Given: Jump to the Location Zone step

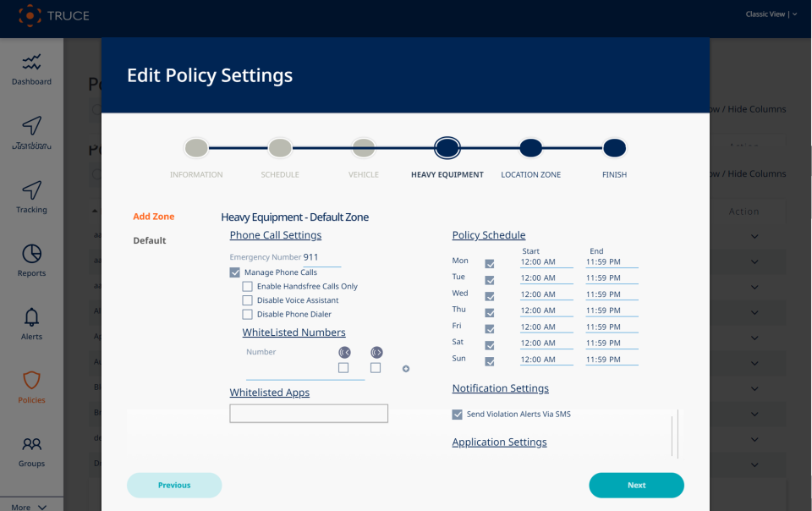Looking at the screenshot, I should click(530, 149).
